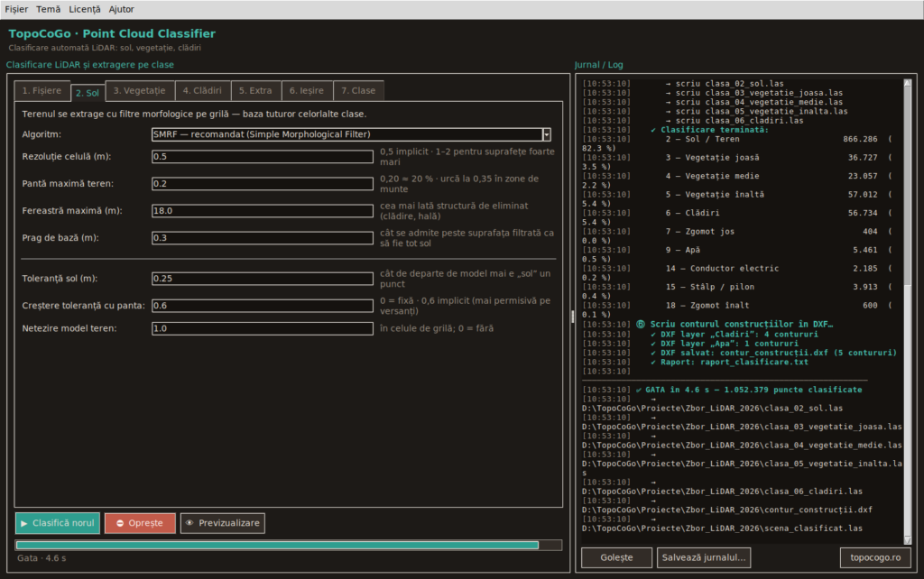Viewport: 924px width, 579px height.
Task: Click the classification progress bar
Action: (288, 546)
